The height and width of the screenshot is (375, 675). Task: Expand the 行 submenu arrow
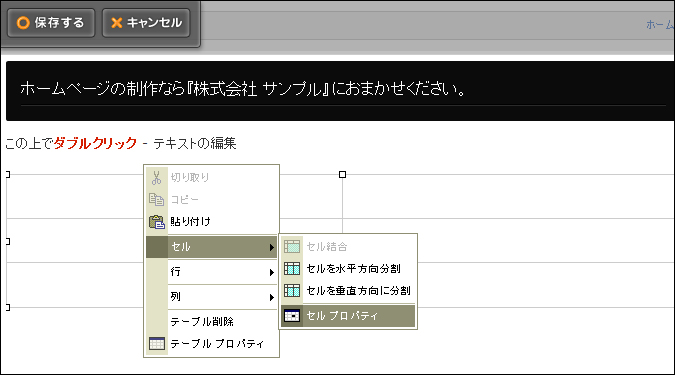point(271,272)
